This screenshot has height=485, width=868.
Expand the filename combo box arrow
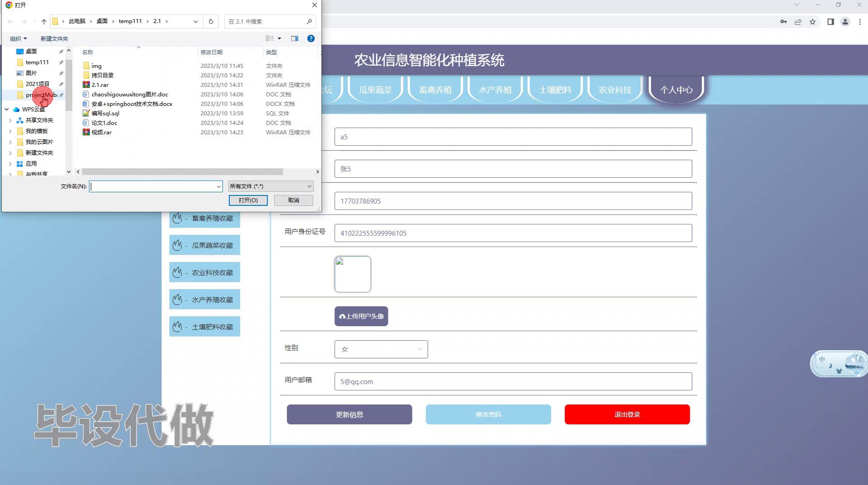pyautogui.click(x=219, y=186)
